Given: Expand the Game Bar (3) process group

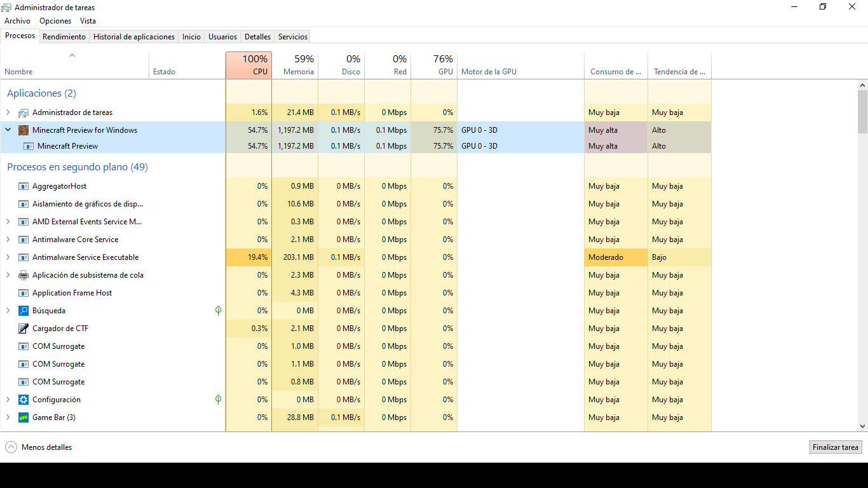Looking at the screenshot, I should point(8,417).
